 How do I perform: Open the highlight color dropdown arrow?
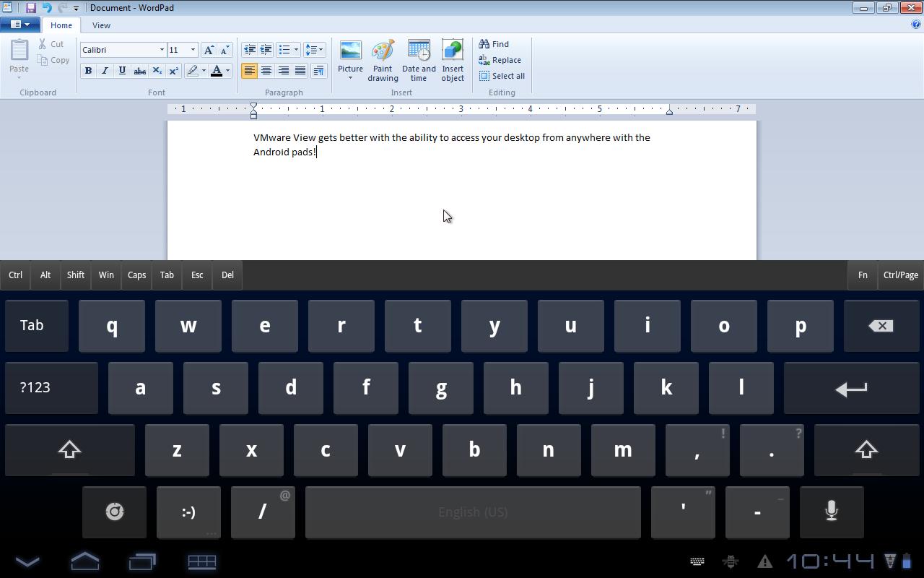click(x=204, y=71)
